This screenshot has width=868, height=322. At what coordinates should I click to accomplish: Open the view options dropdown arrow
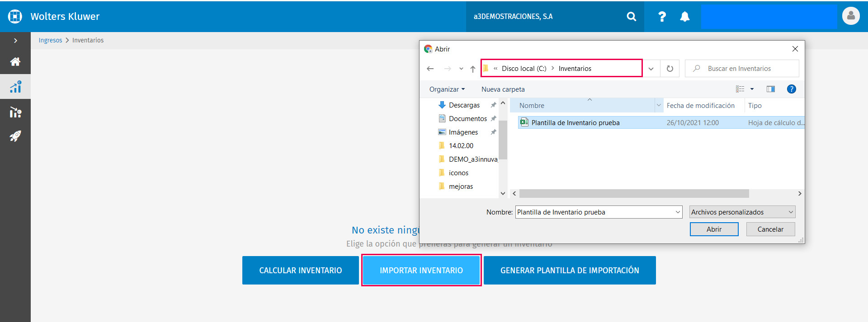point(752,89)
